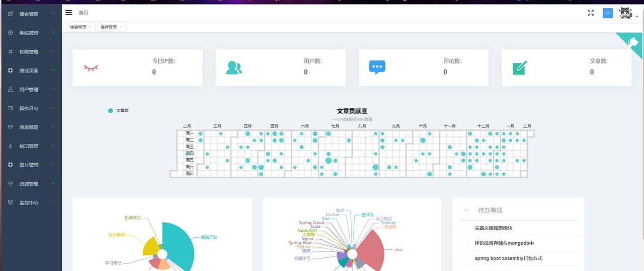Viewport: 644px width, 271px height.
Task: Click the 博客管理 sidebar edit icon
Action: tap(11, 14)
